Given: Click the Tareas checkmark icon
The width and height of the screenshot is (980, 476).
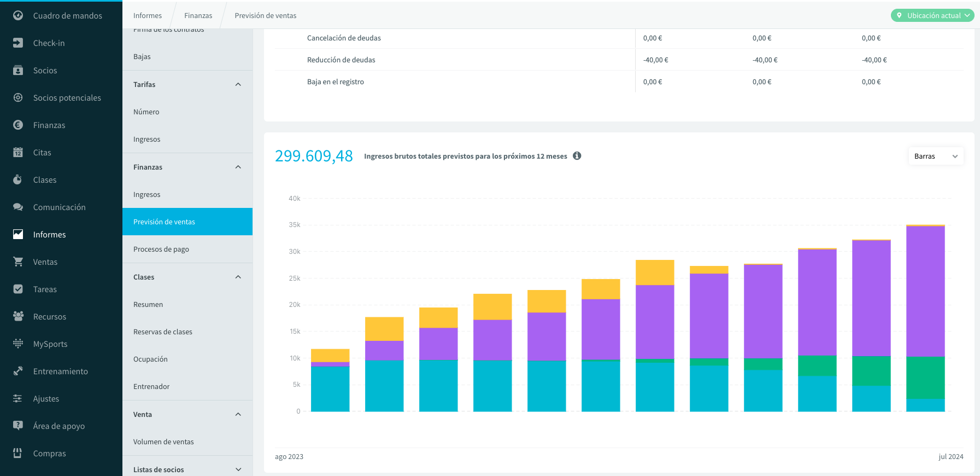Looking at the screenshot, I should click(x=18, y=289).
